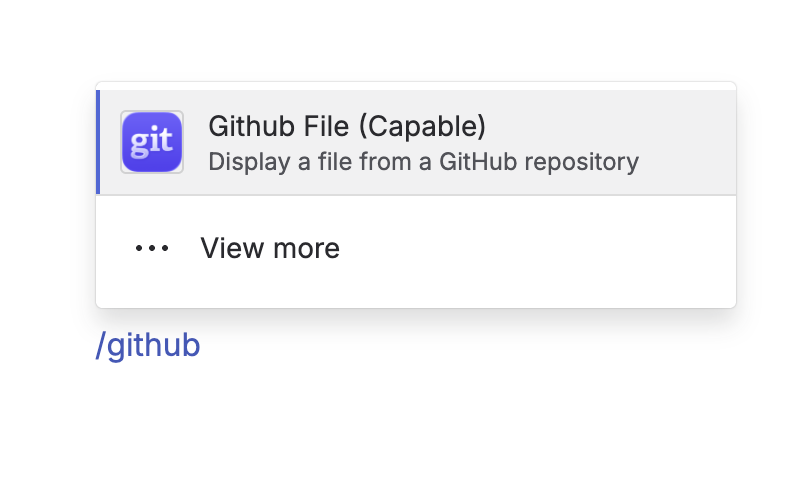The image size is (804, 486).
Task: Click the blue highlight bar beside Github File
Action: pyautogui.click(x=98, y=142)
